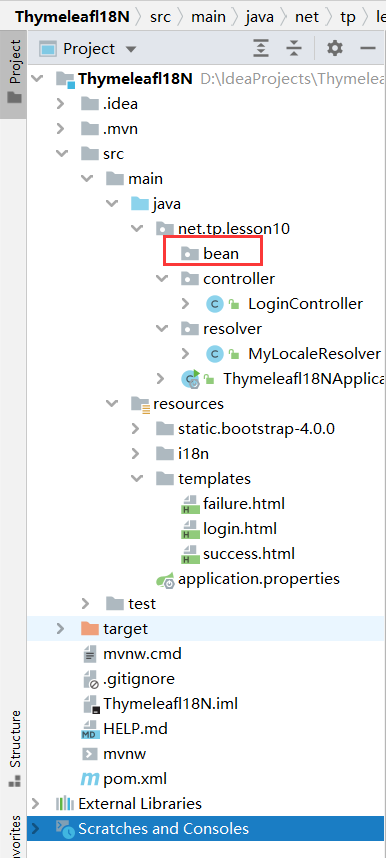Collapse the main folder arrow
The width and height of the screenshot is (386, 858).
tap(87, 179)
